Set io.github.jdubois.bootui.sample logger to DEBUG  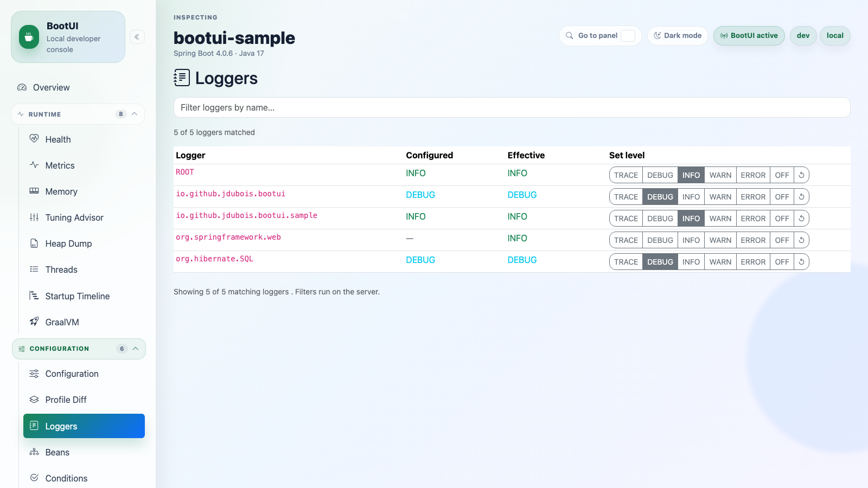pos(660,219)
